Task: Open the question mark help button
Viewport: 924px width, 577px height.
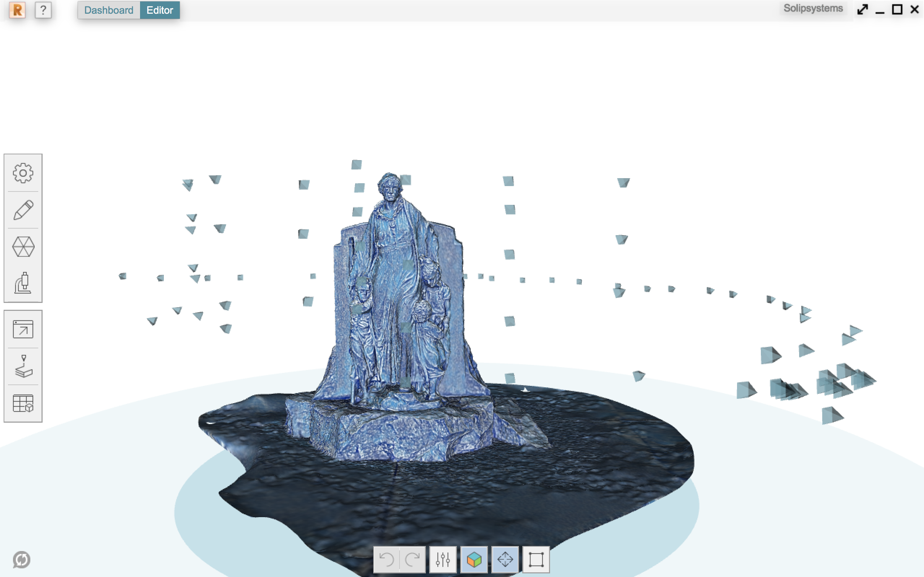Action: coord(43,10)
